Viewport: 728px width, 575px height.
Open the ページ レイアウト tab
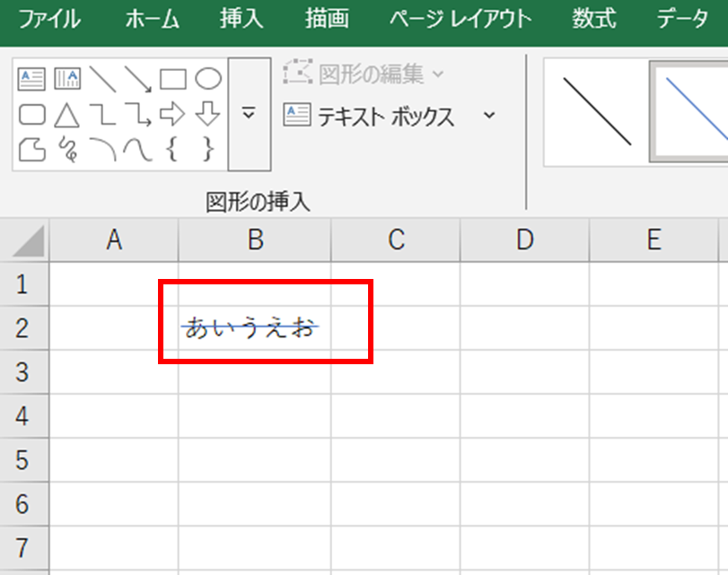pyautogui.click(x=460, y=20)
